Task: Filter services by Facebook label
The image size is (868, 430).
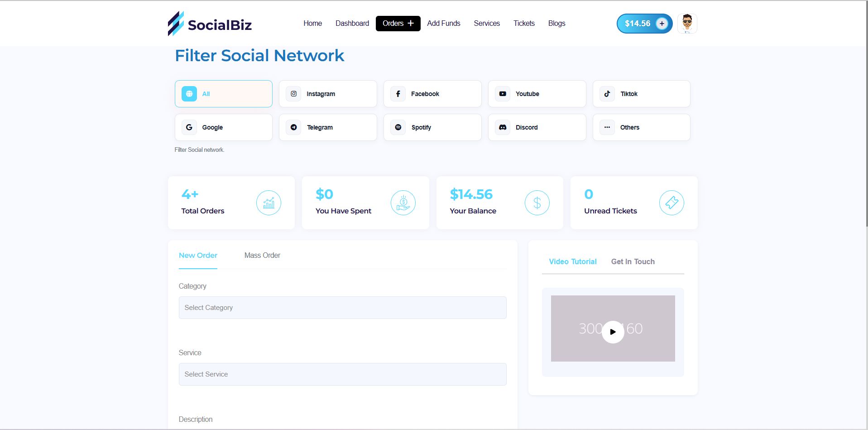Action: [425, 94]
